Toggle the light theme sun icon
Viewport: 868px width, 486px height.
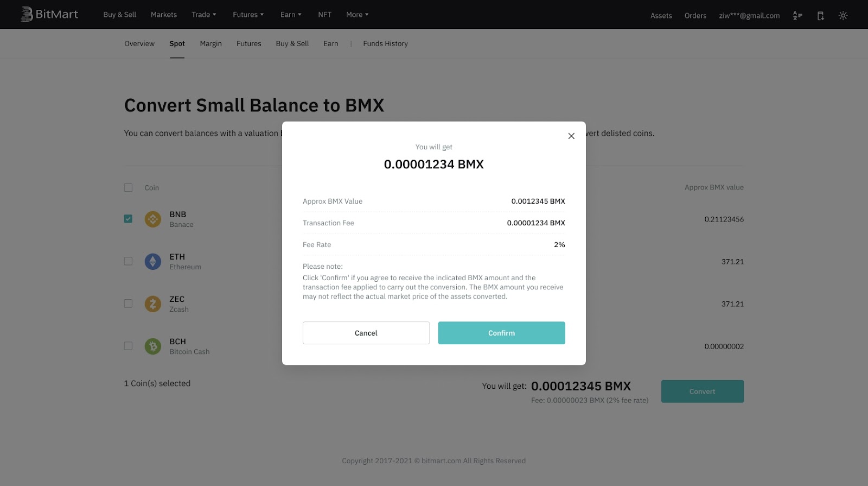coord(843,16)
